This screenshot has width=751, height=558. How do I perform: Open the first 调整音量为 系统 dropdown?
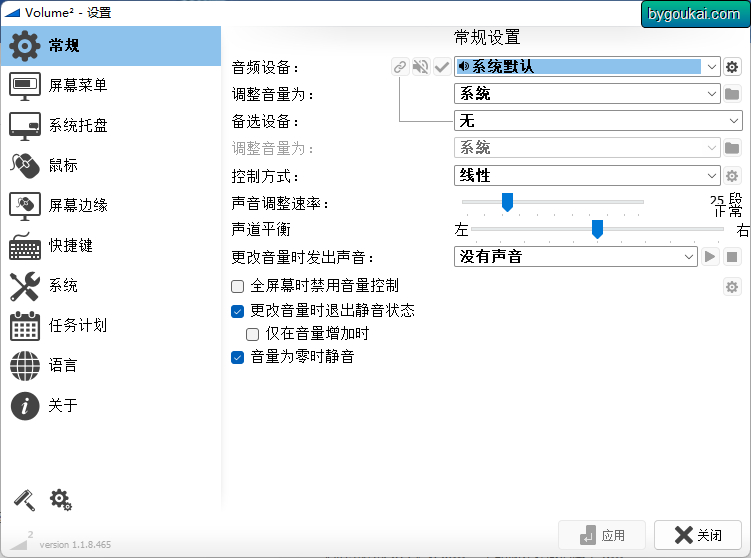pos(587,94)
